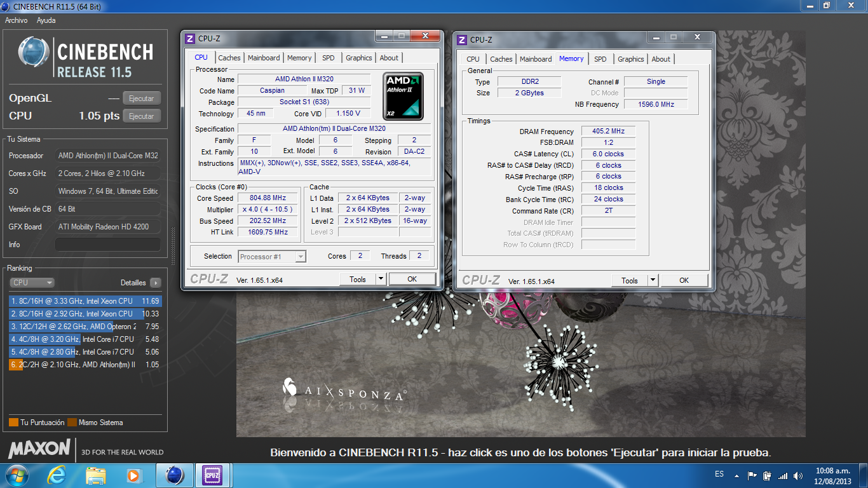This screenshot has height=488, width=868.
Task: Select ranking row 12C/12H AMD Opteron
Action: (85, 327)
